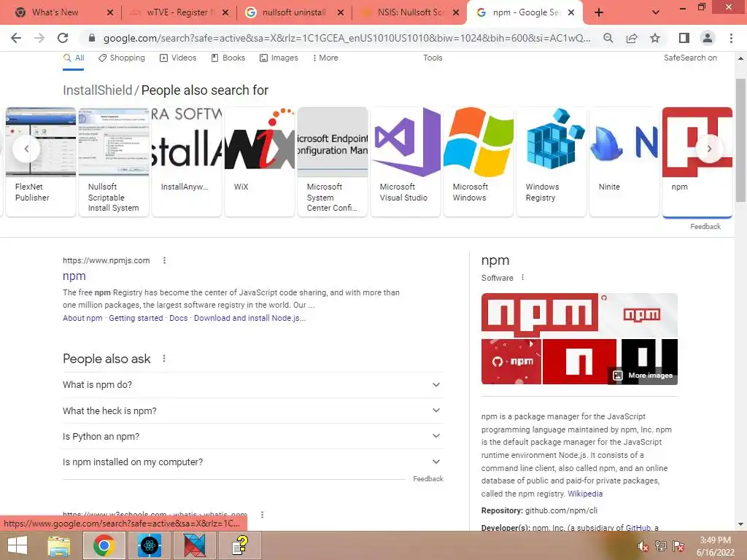The width and height of the screenshot is (747, 560).
Task: Open the Microsoft Windows card
Action: pyautogui.click(x=479, y=161)
